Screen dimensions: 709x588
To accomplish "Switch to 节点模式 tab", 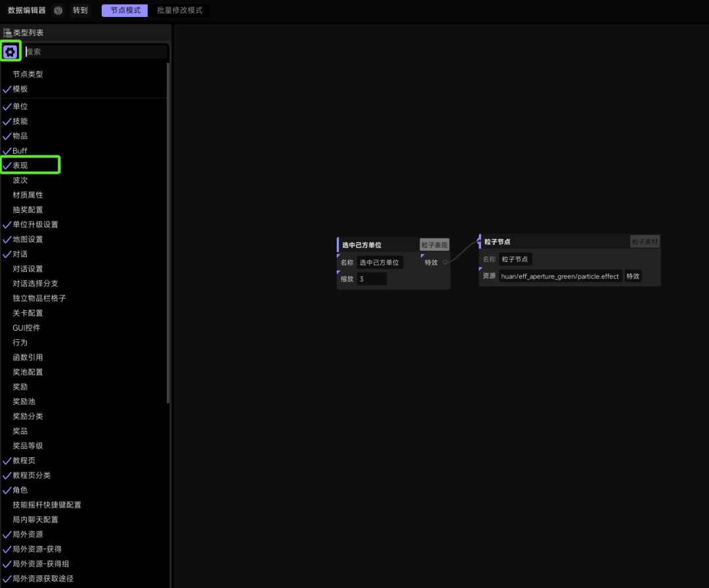I will (x=125, y=10).
